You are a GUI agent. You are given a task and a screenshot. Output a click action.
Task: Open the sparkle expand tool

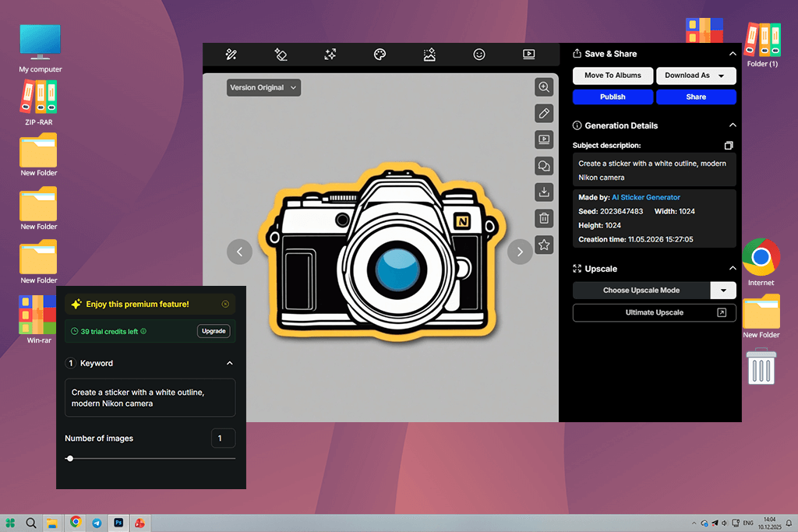tap(330, 55)
